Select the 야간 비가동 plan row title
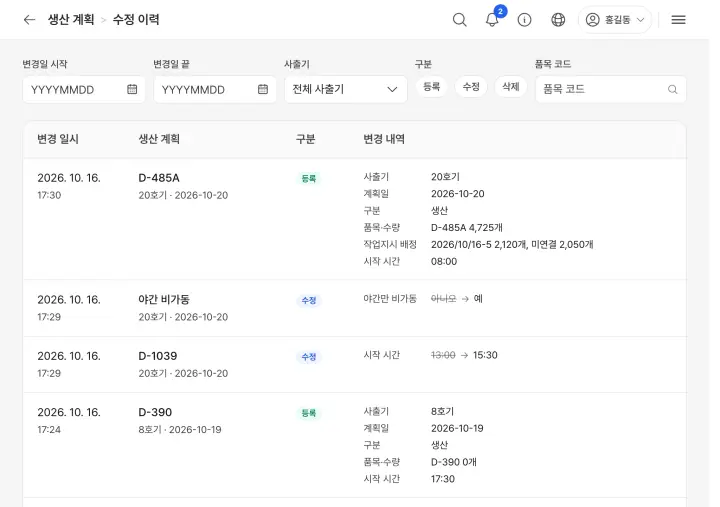The width and height of the screenshot is (720, 507). click(164, 299)
